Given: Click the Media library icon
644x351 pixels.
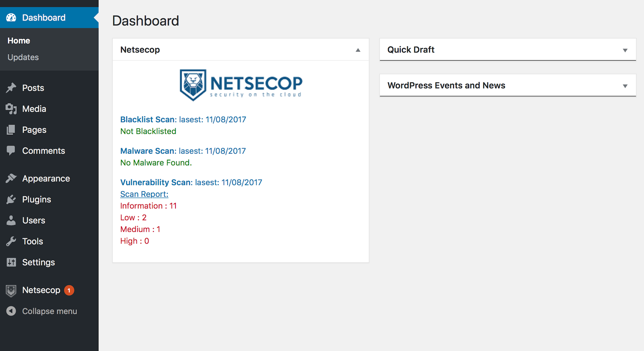Looking at the screenshot, I should [x=11, y=109].
